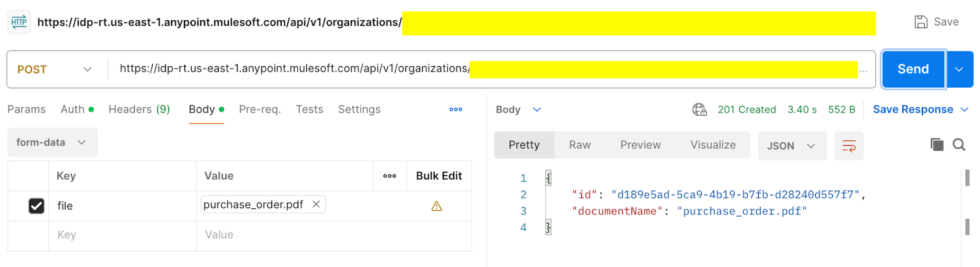The width and height of the screenshot is (980, 267).
Task: Click the "purchase_order.pdf" value in response
Action: 742,211
